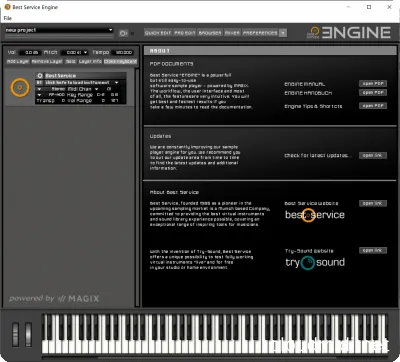Click the panic icon next to project selector
400x362 pixels.
point(123,33)
